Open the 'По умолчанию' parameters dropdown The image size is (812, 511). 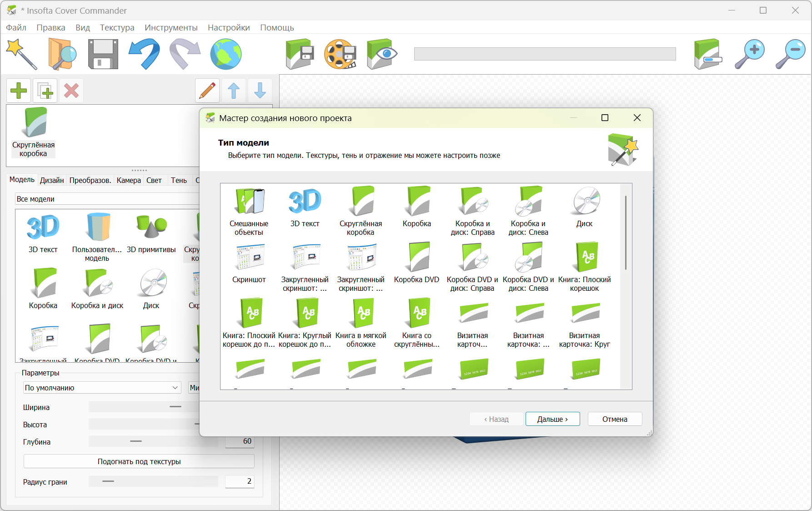101,388
